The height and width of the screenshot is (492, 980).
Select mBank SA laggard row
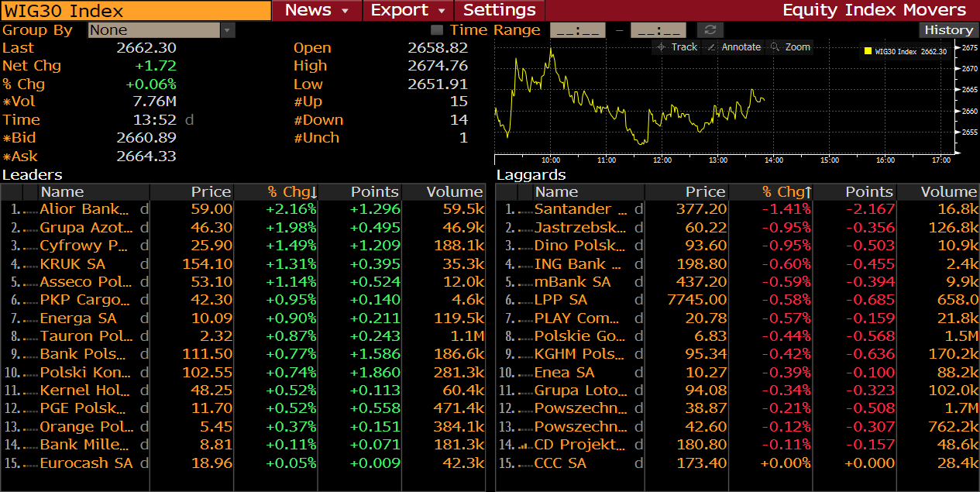(x=738, y=282)
